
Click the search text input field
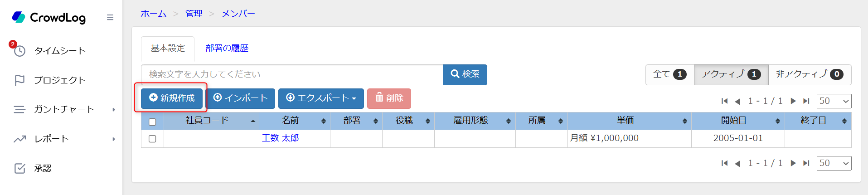pyautogui.click(x=291, y=74)
